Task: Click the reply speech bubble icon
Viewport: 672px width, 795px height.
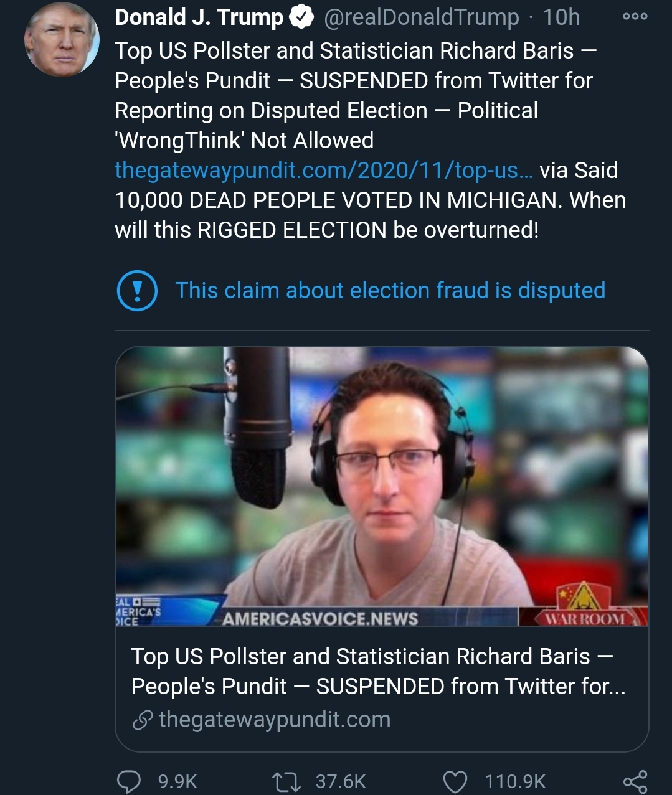Action: tap(129, 781)
